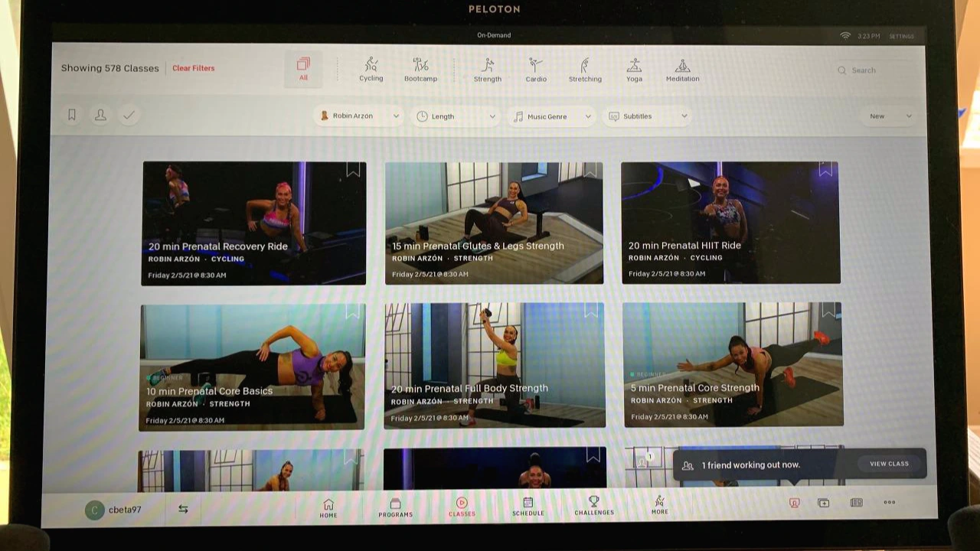
Task: Open the Robin Arzón instructor dropdown
Action: point(359,116)
